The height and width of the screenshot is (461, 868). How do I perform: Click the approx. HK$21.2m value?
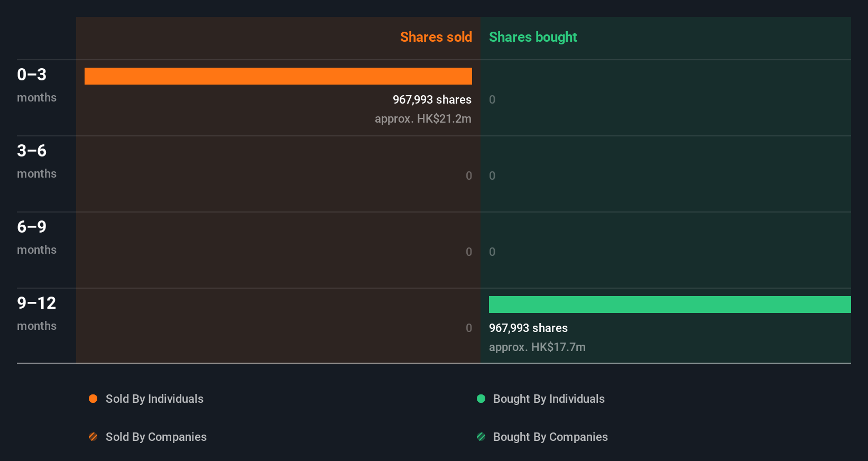tap(423, 118)
